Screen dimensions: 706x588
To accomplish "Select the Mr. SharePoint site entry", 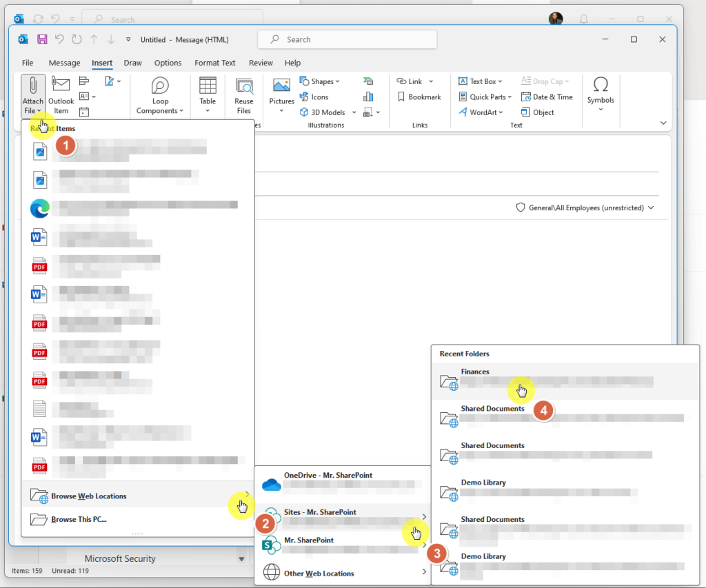I will (x=343, y=545).
